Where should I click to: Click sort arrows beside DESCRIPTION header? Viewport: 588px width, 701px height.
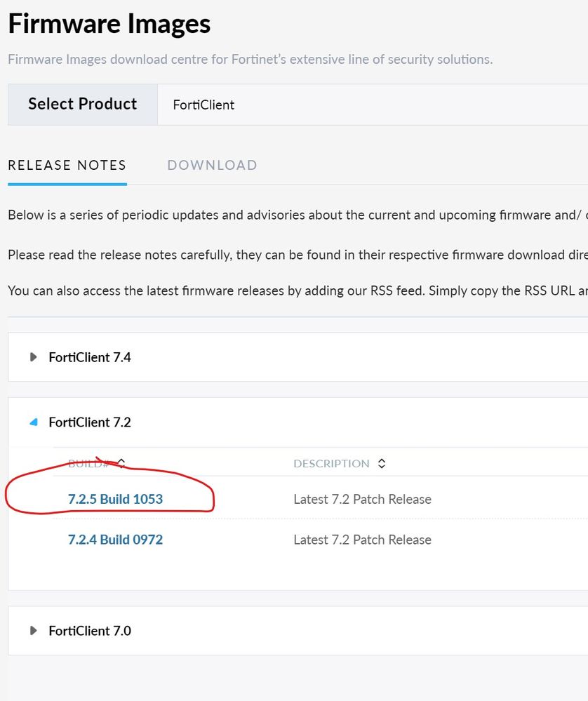(x=382, y=463)
